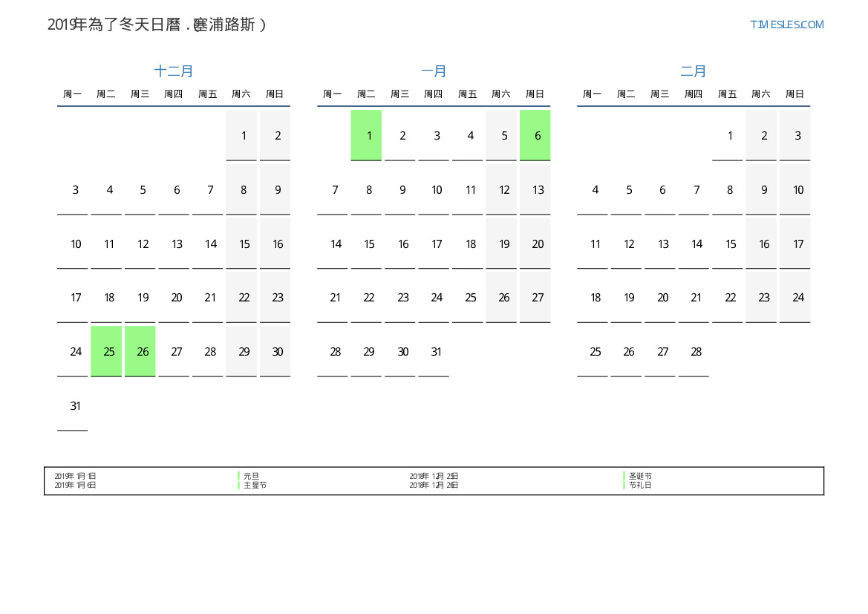This screenshot has width=868, height=614.
Task: Click the 二月 month heading
Action: click(694, 71)
